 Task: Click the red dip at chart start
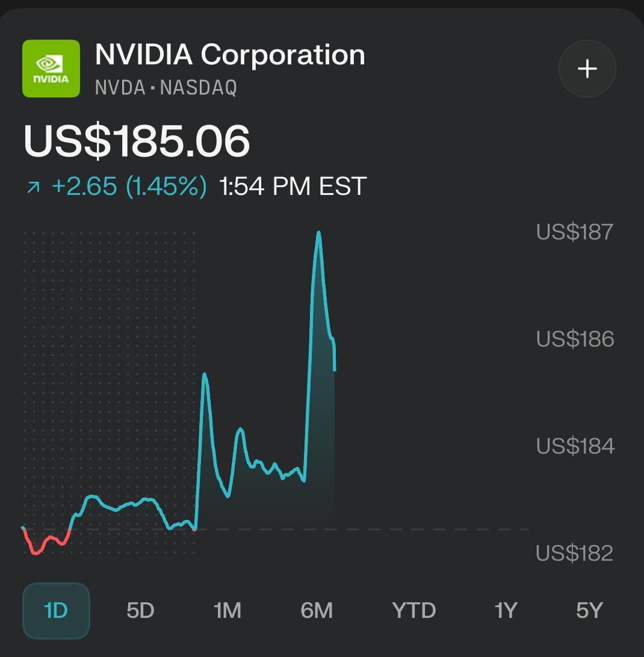coord(36,551)
